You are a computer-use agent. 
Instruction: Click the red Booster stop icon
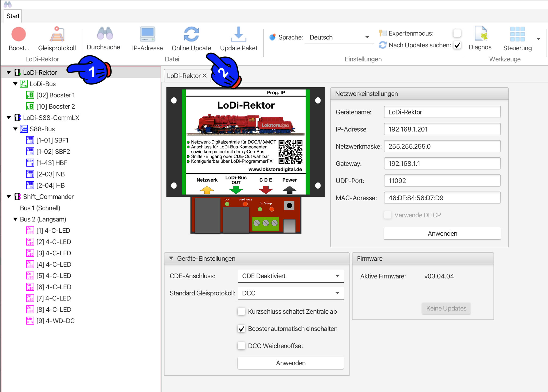[x=18, y=34]
